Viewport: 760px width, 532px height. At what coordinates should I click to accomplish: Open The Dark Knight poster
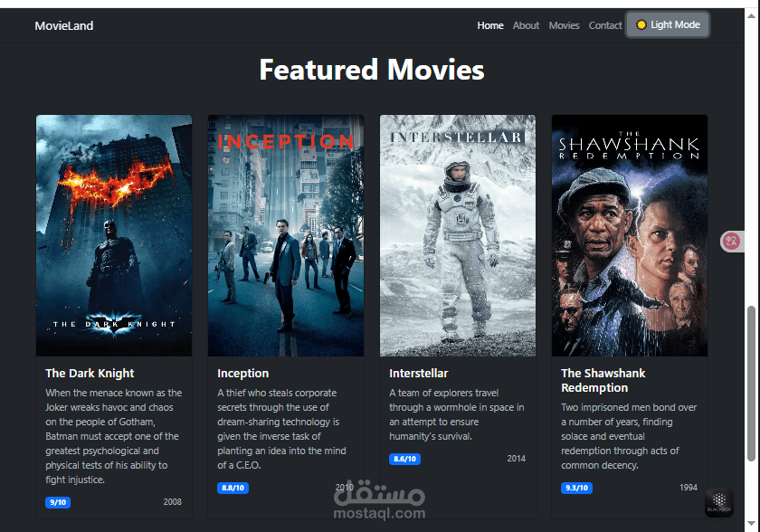(114, 235)
